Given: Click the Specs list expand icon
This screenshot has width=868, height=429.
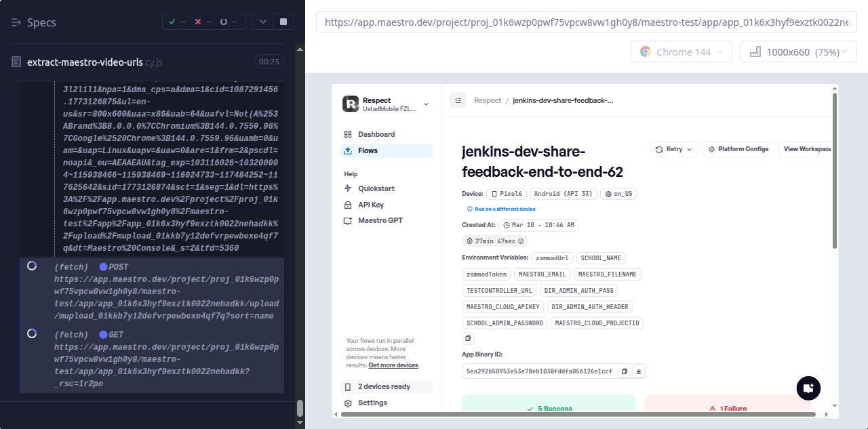Looking at the screenshot, I should [17, 22].
